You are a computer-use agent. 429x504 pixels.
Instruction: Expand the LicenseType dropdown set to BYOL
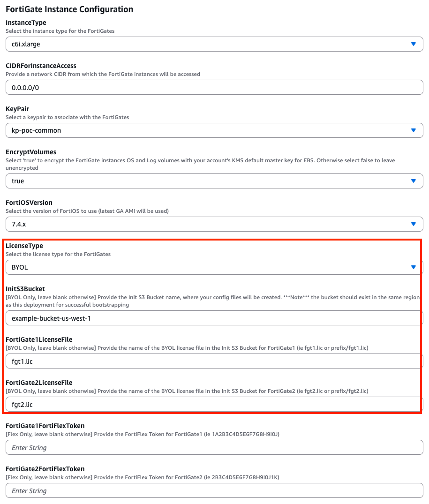pyautogui.click(x=214, y=267)
